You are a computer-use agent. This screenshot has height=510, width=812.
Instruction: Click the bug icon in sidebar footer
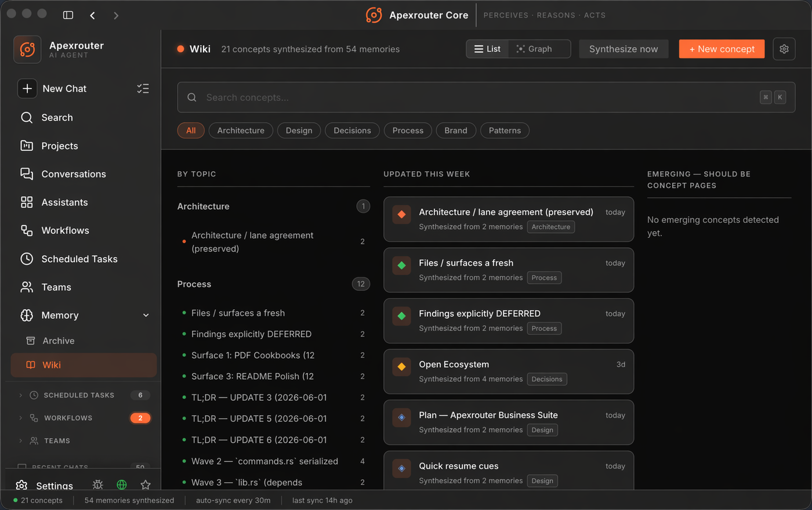click(x=98, y=484)
